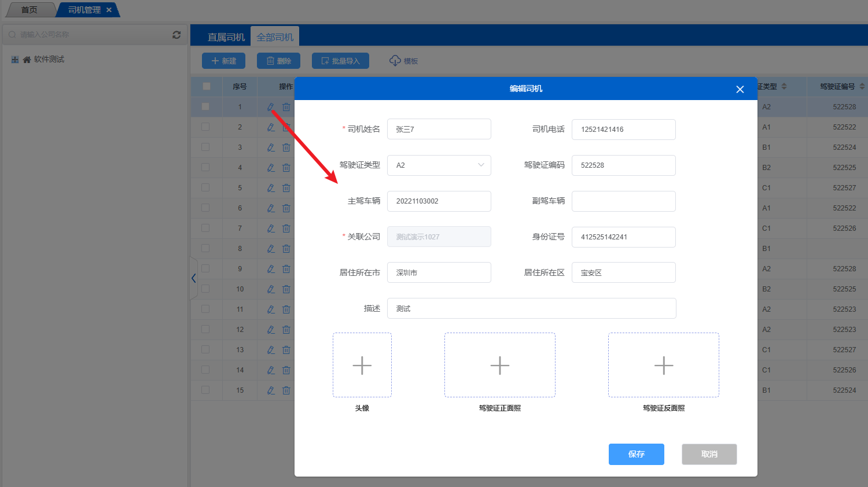Viewport: 868px width, 487px height.
Task: Tick the checkbox for row 12
Action: 205,329
